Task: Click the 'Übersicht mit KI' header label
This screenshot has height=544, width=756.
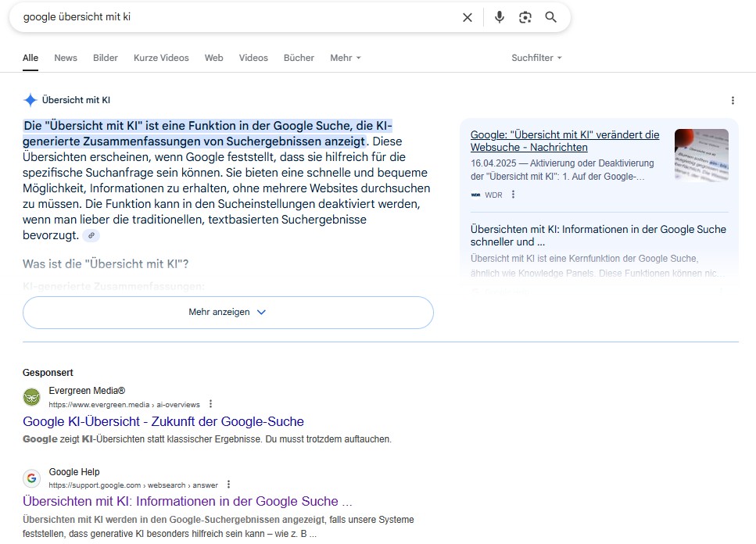Action: (76, 100)
